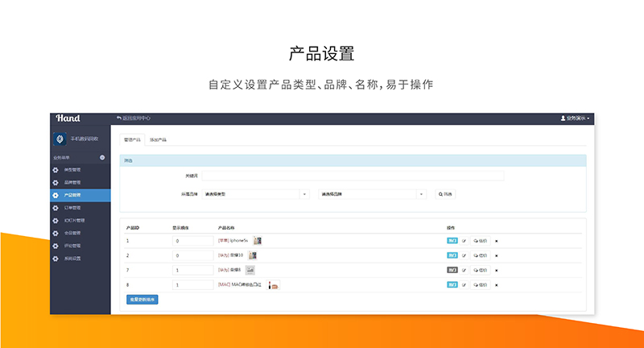
Task: Switch to the 添加产品 tab
Action: [158, 139]
